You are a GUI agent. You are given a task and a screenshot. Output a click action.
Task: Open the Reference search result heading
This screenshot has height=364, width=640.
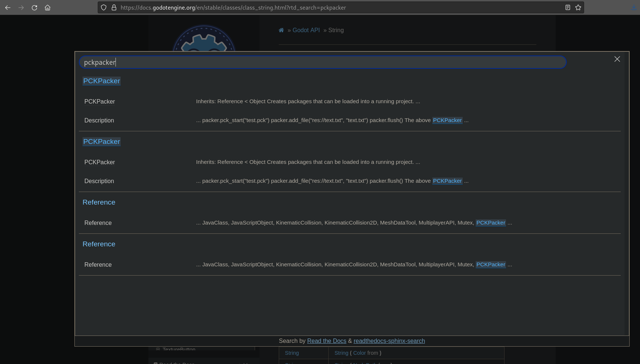pyautogui.click(x=99, y=202)
